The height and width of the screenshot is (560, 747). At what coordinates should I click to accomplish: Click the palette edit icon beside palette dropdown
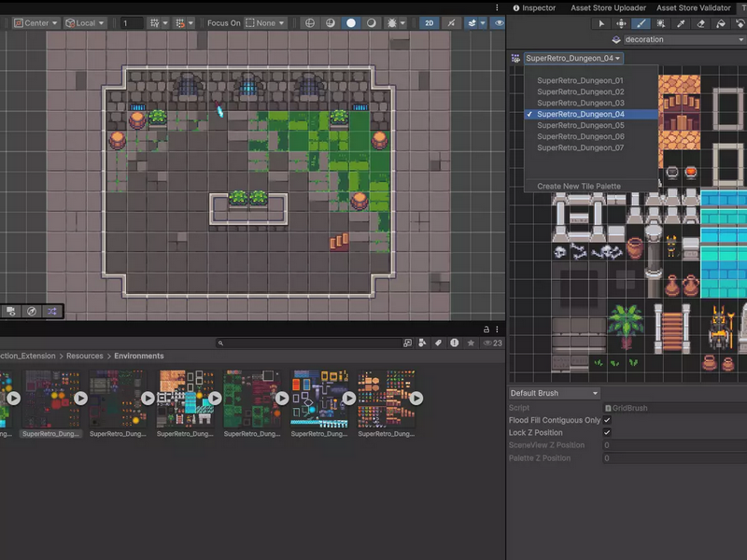coord(515,58)
